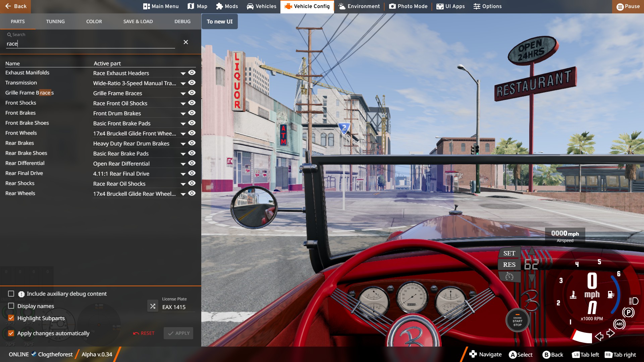Uncheck Highlight Subparts checkbox

pos(11,318)
